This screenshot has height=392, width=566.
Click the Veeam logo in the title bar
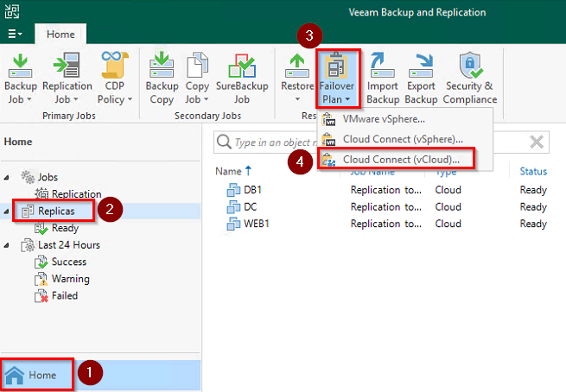pos(12,11)
